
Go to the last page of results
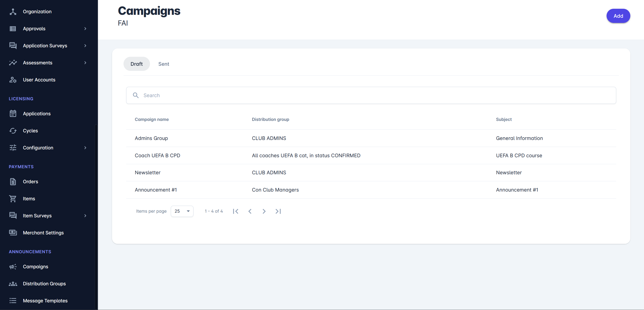click(278, 212)
